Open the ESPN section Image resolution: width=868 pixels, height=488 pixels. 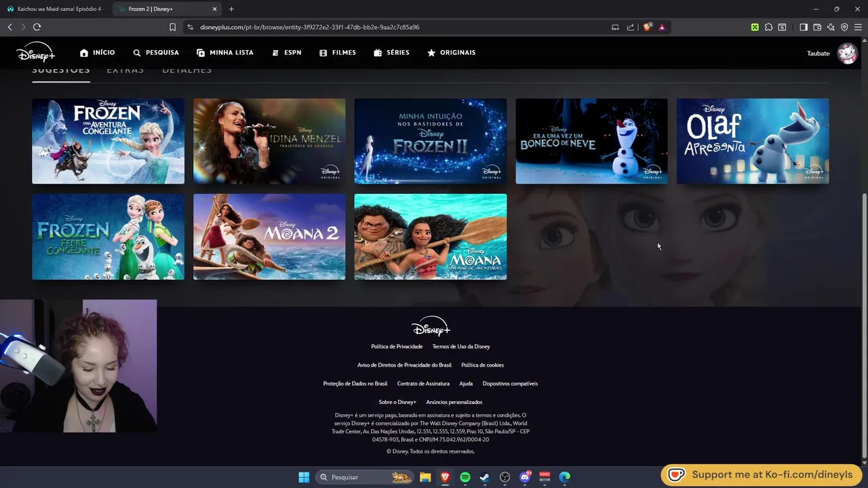pos(287,52)
